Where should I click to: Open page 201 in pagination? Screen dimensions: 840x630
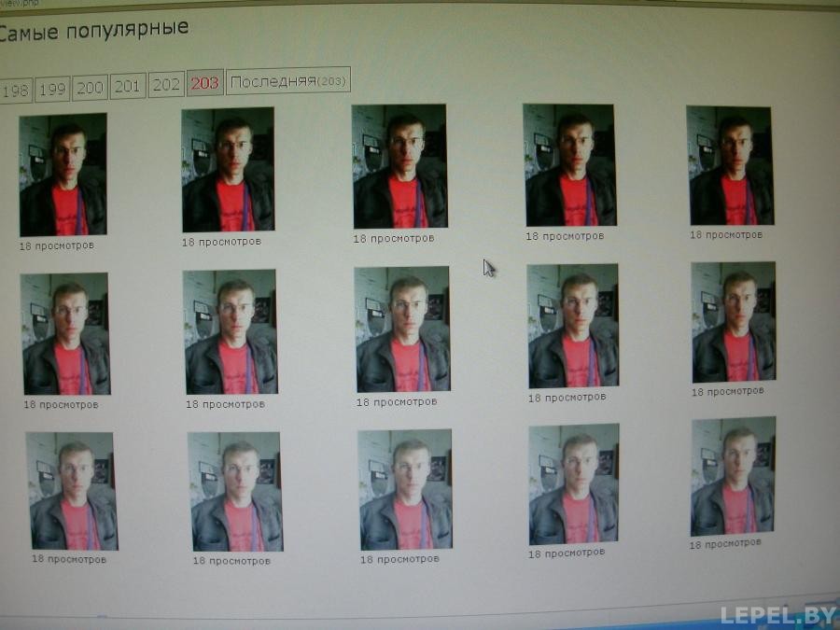(128, 86)
